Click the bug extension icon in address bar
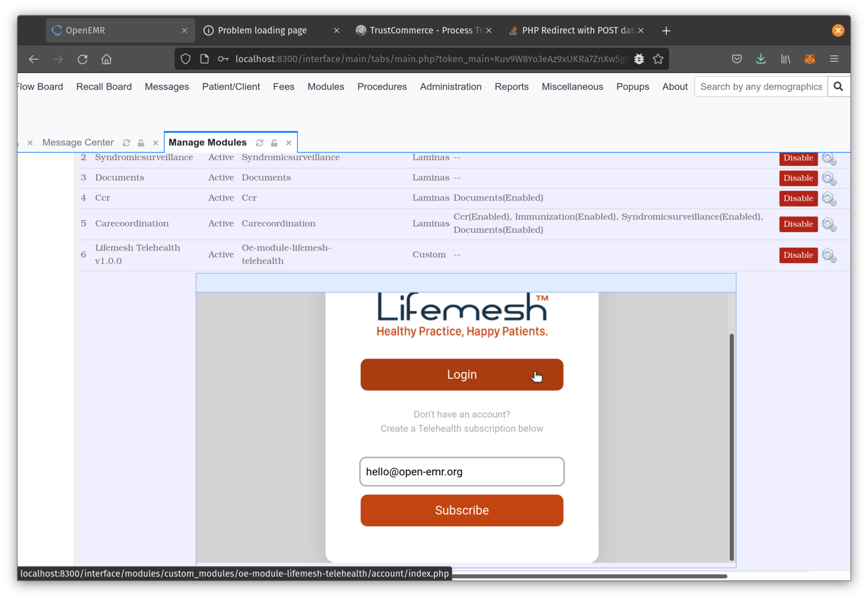The width and height of the screenshot is (868, 600). [x=639, y=59]
